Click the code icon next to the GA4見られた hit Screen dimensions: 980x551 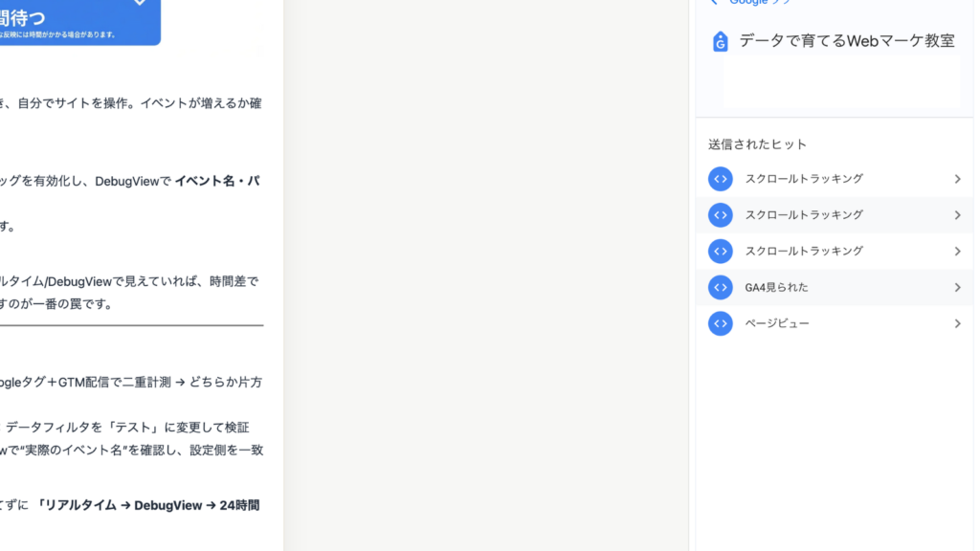(720, 287)
